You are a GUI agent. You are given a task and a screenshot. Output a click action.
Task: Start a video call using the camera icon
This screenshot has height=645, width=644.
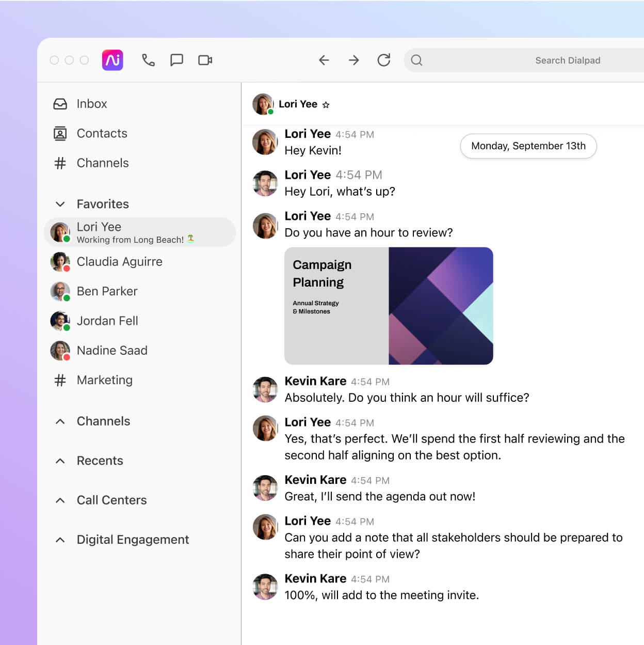[x=205, y=60]
